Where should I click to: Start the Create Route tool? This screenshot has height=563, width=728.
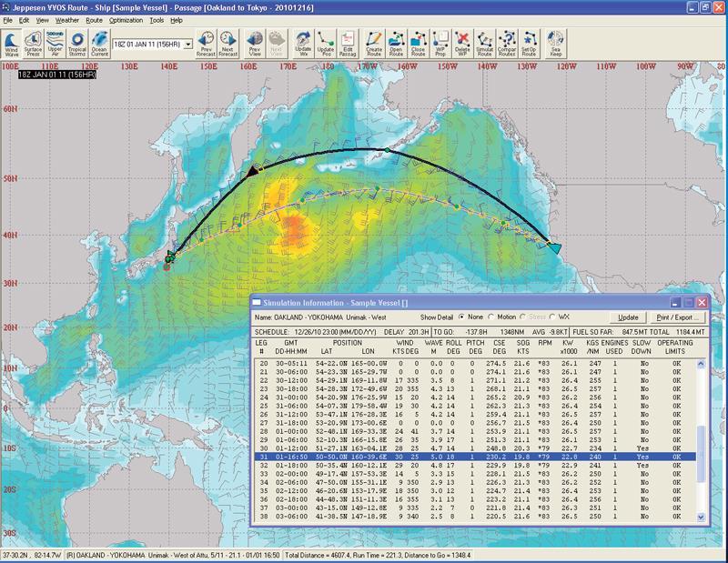click(x=374, y=45)
